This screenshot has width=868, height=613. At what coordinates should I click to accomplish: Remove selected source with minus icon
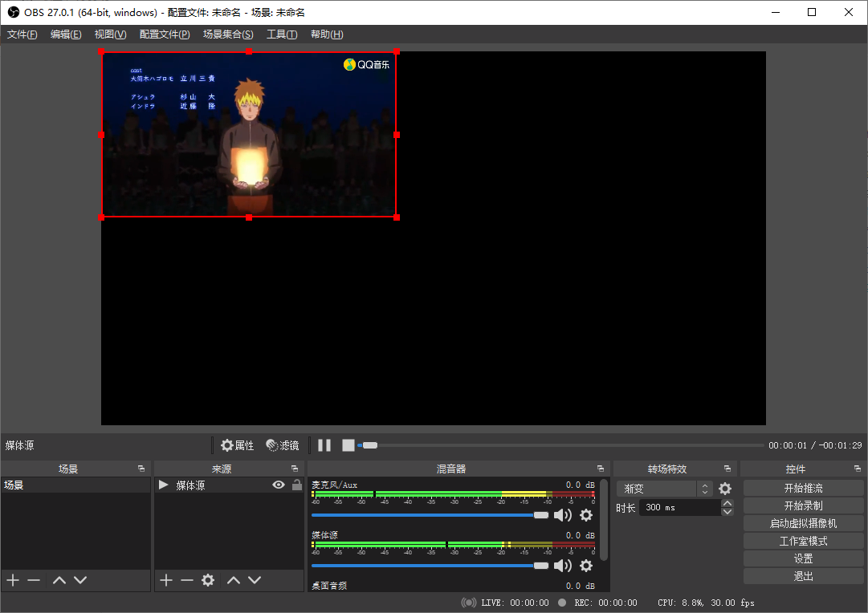tap(187, 580)
